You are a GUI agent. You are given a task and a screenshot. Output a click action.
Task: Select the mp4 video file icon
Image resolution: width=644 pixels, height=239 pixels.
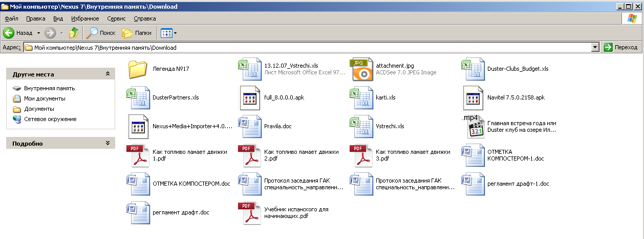click(x=474, y=126)
